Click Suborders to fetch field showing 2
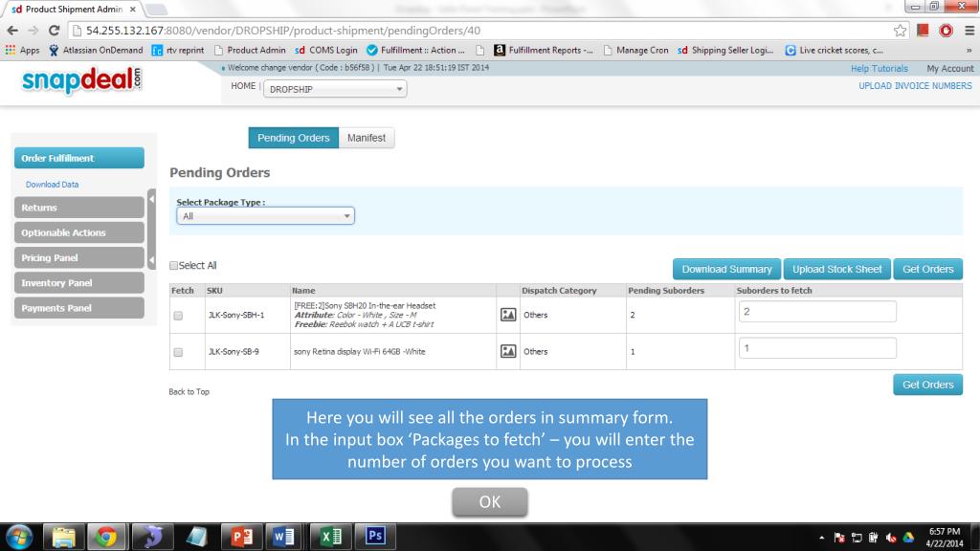This screenshot has width=980, height=551. coord(817,311)
